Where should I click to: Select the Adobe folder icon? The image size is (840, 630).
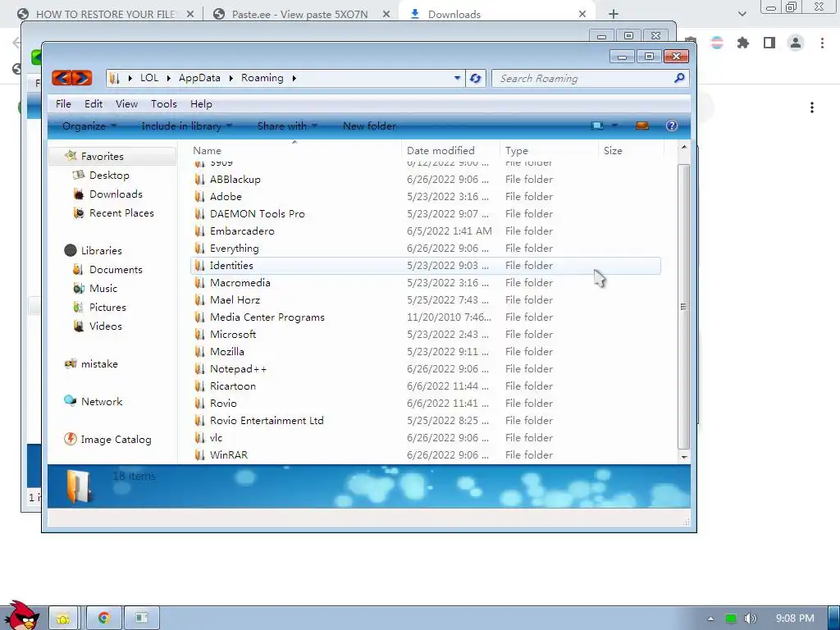click(200, 197)
